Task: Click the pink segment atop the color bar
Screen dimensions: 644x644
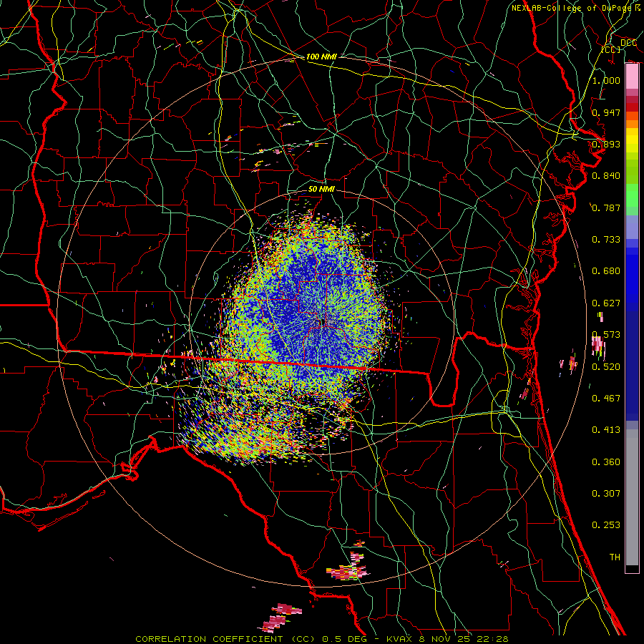Action: [632, 77]
